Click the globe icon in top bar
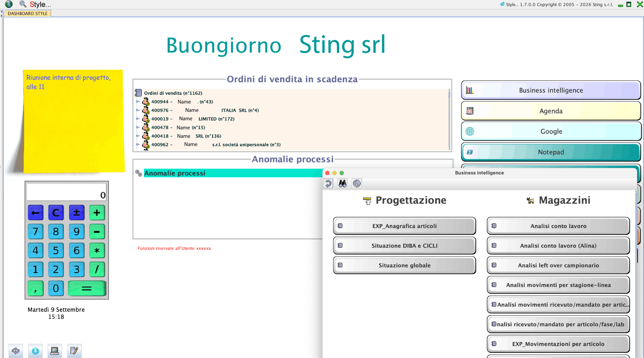 click(x=9, y=4)
